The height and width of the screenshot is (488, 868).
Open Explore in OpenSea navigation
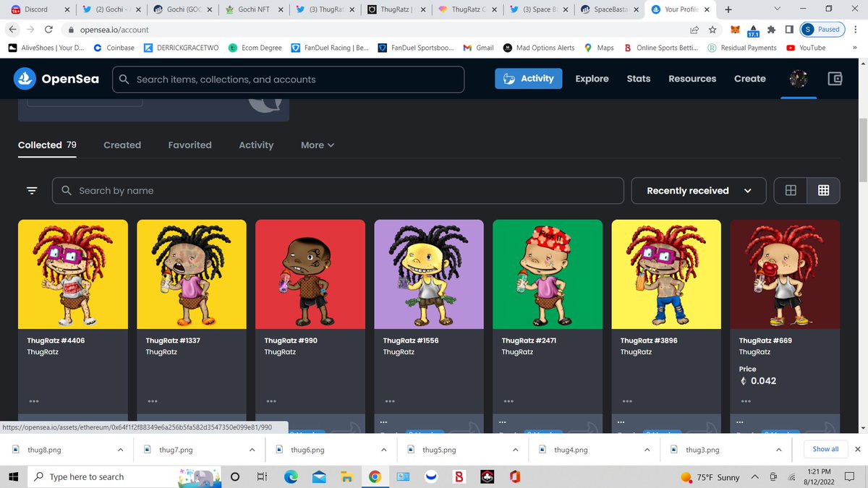point(592,79)
